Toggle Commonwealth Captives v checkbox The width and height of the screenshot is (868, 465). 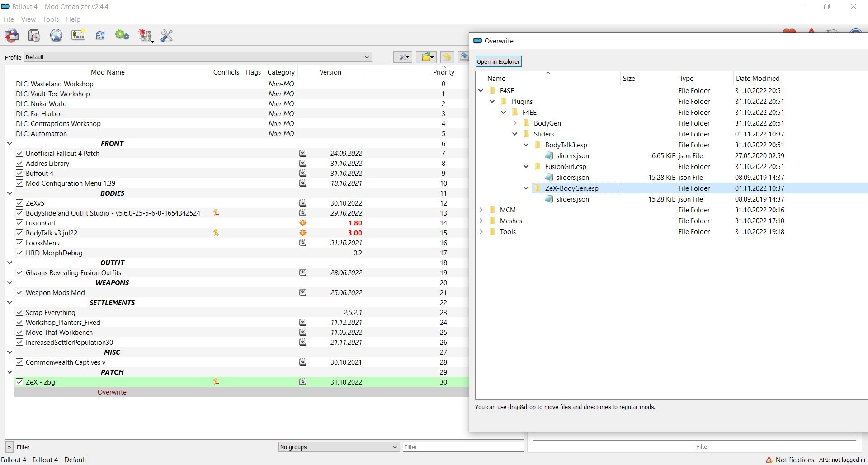(x=19, y=362)
